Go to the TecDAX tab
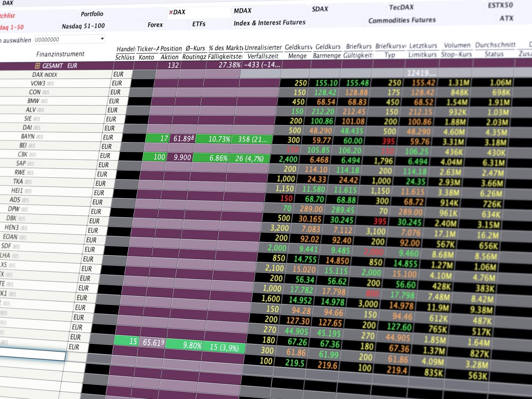532x399 pixels. point(401,7)
